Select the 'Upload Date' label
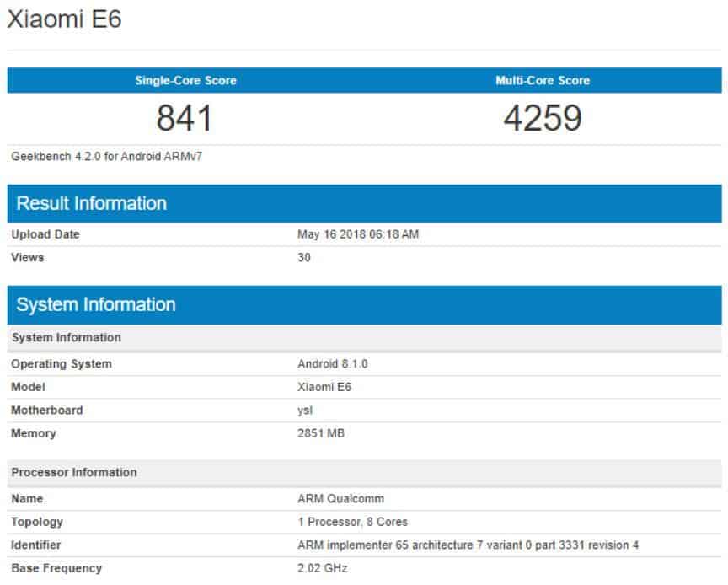Viewport: 728px width, 585px height. coord(45,234)
